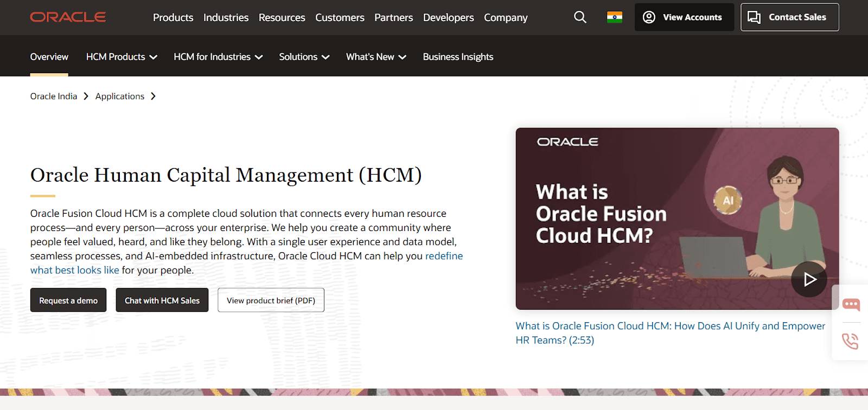Open the Industries menu
Screen dimensions: 868x410
click(x=226, y=17)
